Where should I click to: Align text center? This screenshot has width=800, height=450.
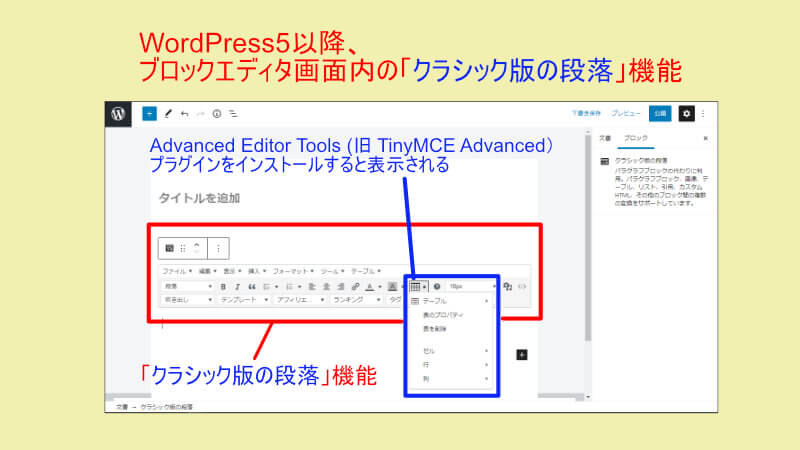coord(327,287)
